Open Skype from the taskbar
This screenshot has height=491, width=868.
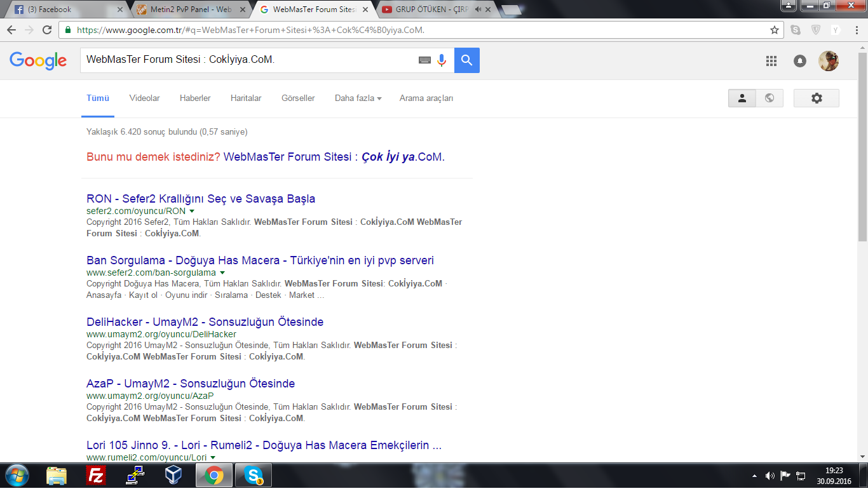254,475
